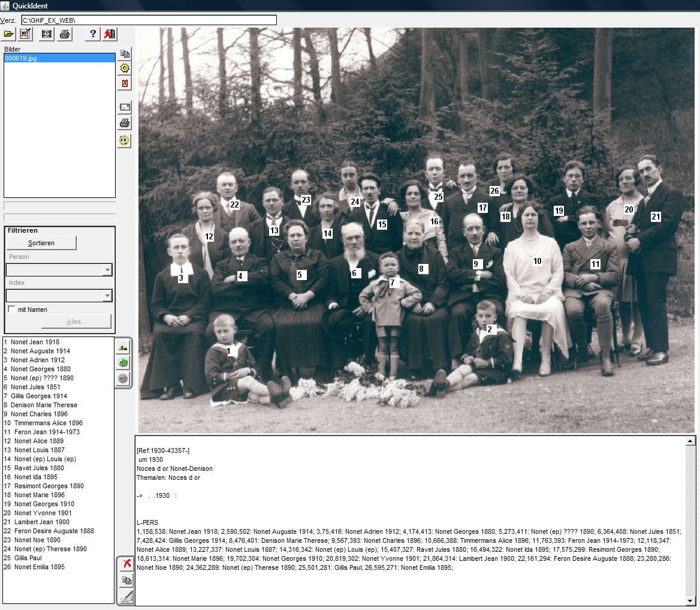Click the green plus add person icon

tap(123, 362)
